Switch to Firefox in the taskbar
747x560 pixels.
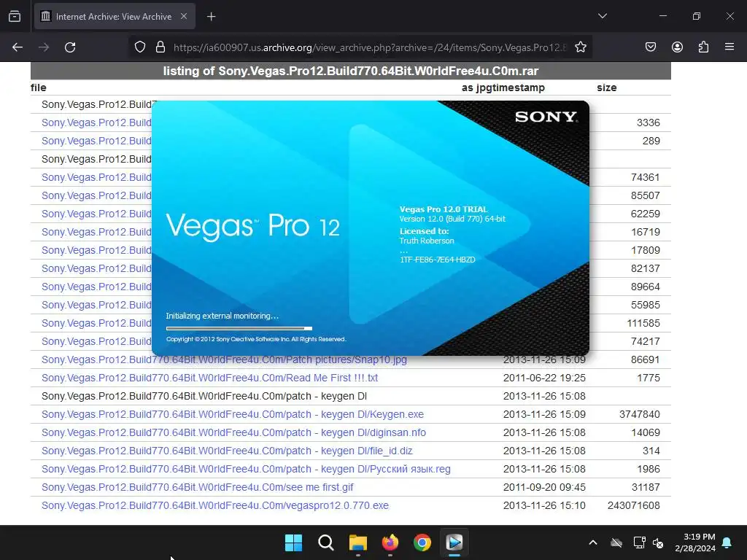tap(390, 542)
